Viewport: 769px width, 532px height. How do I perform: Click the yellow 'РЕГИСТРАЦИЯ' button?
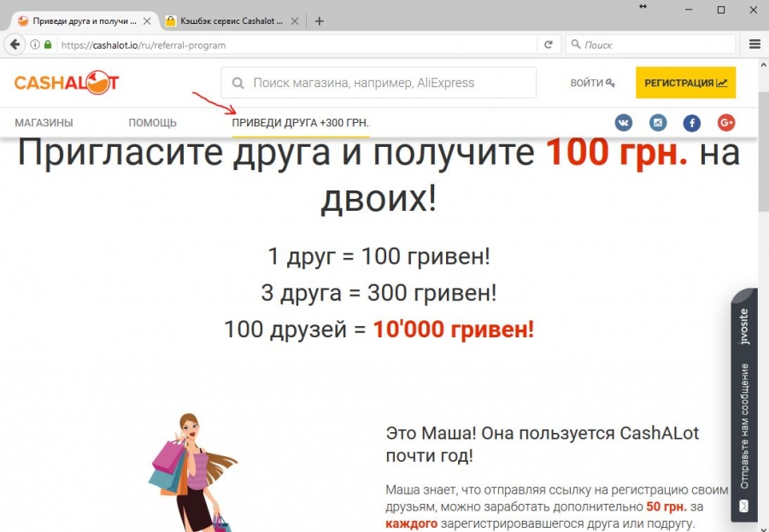pos(685,82)
